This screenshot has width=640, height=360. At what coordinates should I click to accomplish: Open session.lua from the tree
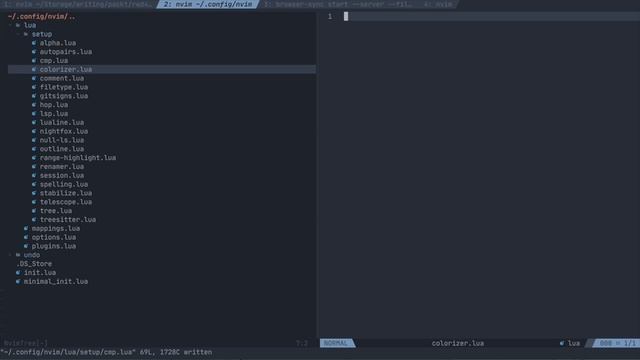(x=62, y=176)
